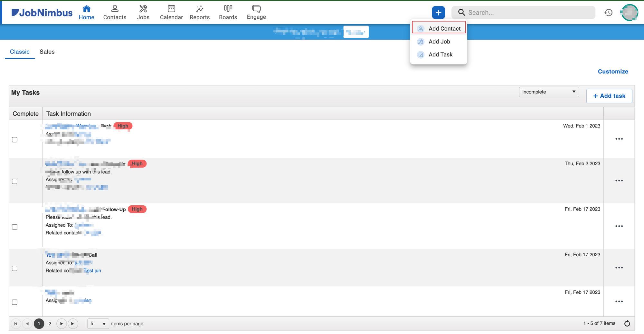Open options menu for Feb 1 task
The width and height of the screenshot is (644, 334).
[619, 139]
